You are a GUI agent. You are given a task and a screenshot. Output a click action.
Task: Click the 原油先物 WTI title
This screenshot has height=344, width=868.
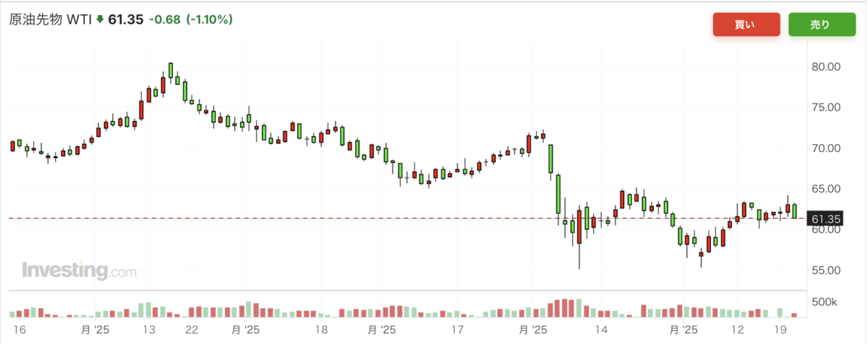coord(50,20)
